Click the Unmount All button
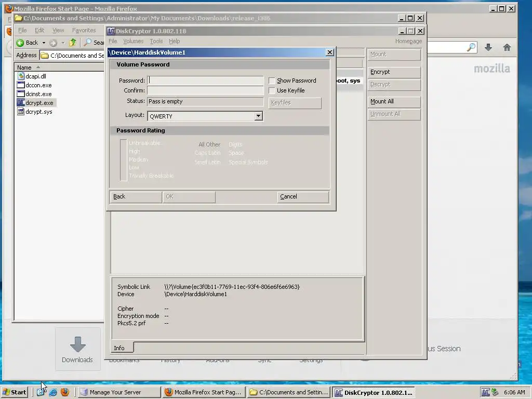The image size is (532, 399). coord(394,114)
